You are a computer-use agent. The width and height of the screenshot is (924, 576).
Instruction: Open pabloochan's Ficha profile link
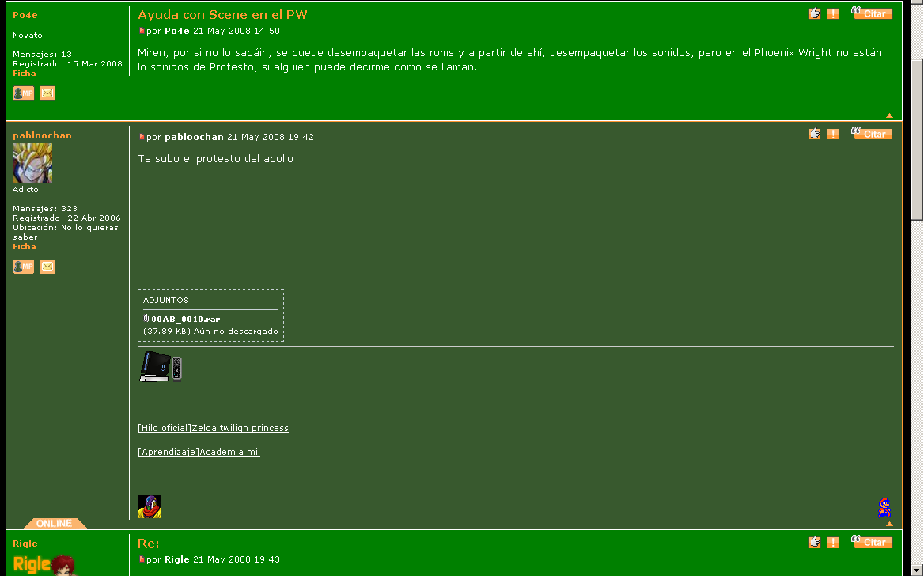pos(25,246)
